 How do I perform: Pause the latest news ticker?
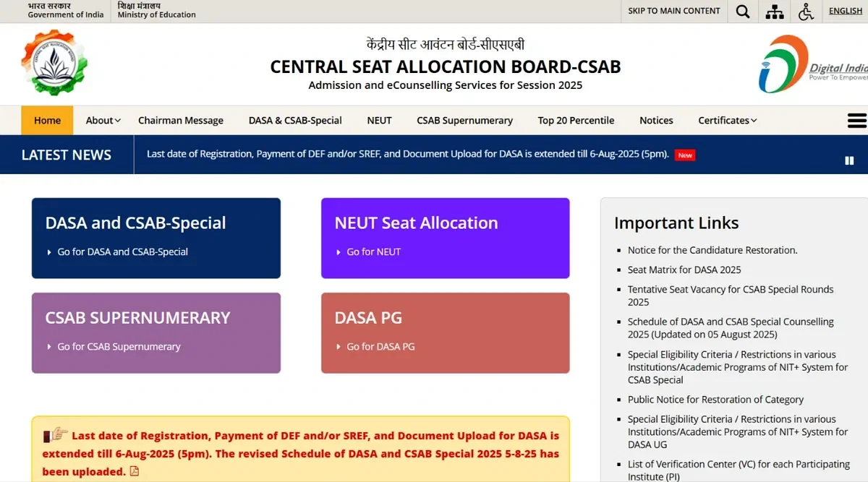click(x=849, y=160)
